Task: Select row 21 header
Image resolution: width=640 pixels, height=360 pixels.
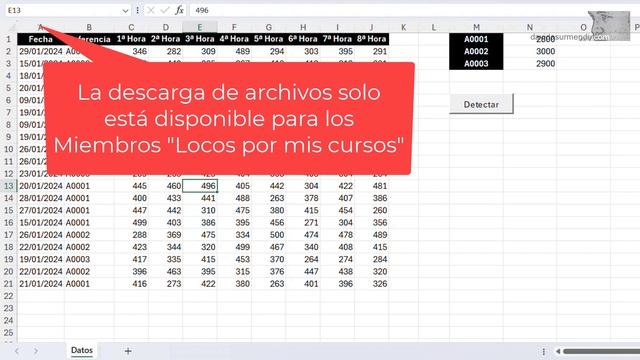Action: (x=9, y=284)
